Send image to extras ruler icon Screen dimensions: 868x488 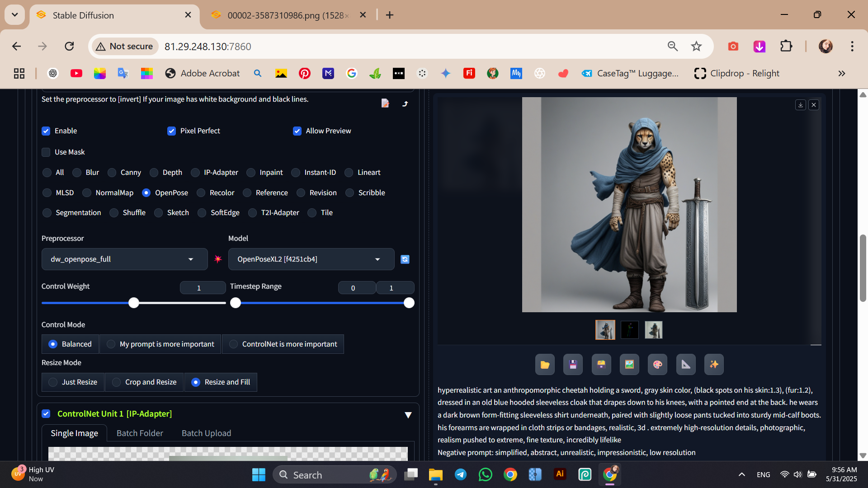point(686,365)
